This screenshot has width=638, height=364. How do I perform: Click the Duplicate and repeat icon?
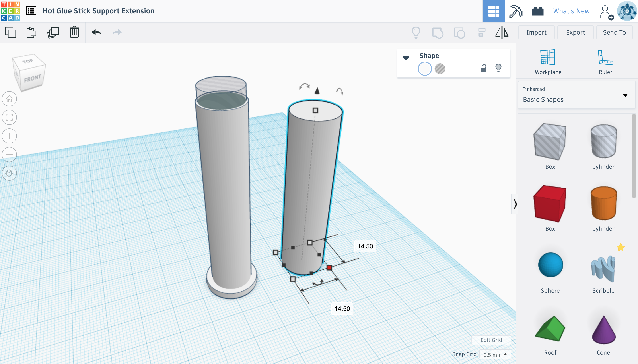point(53,33)
